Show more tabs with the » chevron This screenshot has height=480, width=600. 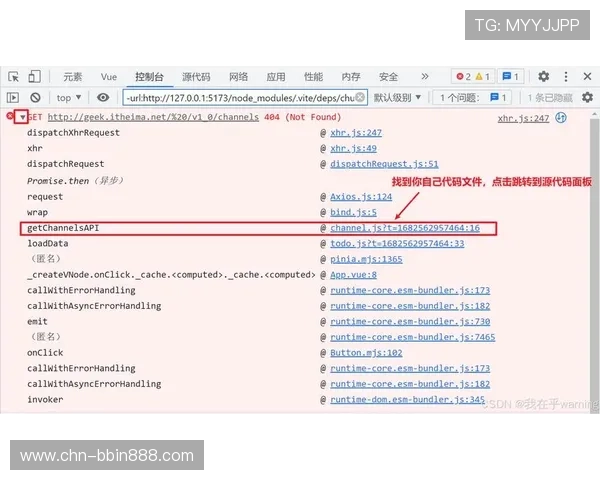pyautogui.click(x=425, y=76)
